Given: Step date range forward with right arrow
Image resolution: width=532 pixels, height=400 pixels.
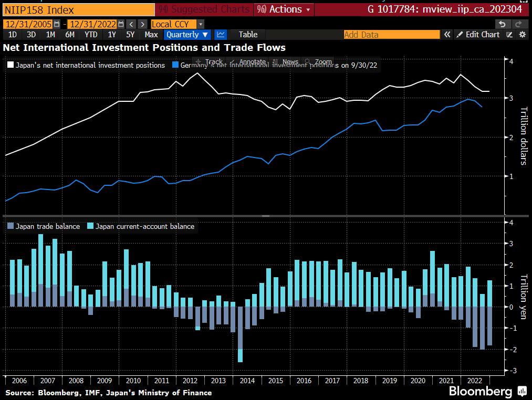Looking at the screenshot, I should tap(142, 24).
